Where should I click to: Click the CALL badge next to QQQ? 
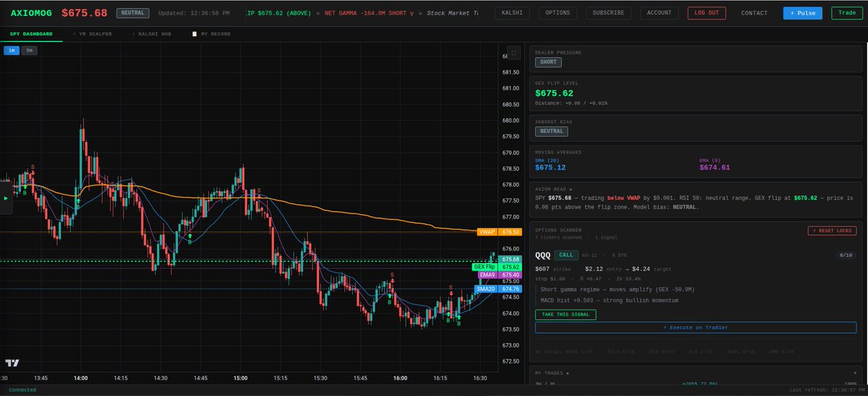click(x=566, y=255)
